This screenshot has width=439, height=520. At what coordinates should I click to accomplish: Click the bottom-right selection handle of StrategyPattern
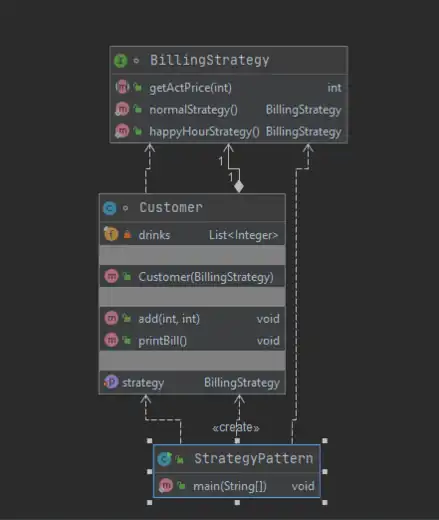point(325,502)
